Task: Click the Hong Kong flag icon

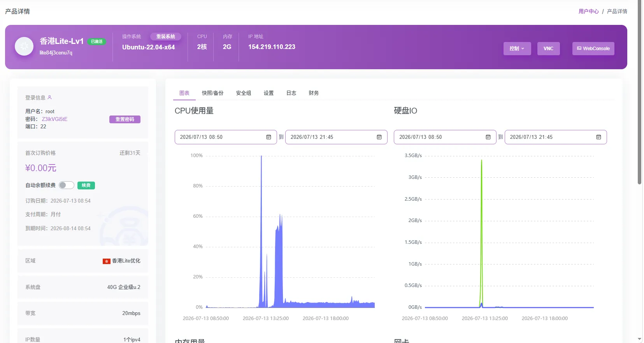Action: coord(107,261)
